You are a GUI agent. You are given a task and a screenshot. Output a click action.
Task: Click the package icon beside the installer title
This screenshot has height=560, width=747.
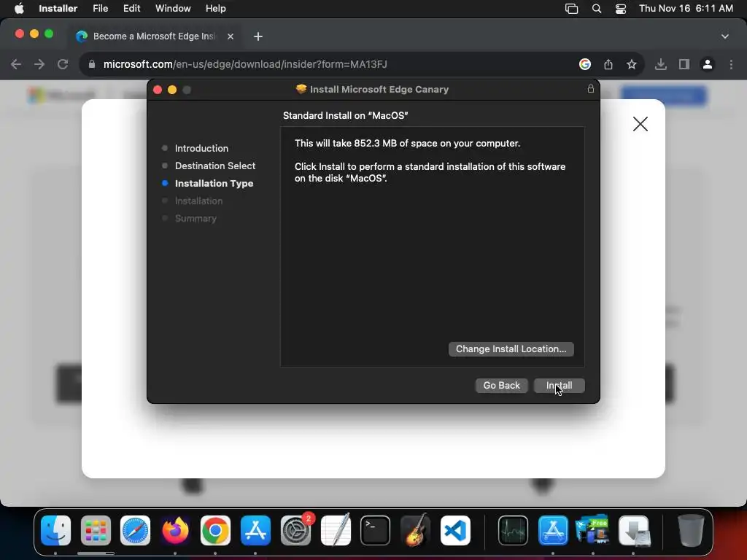pos(301,89)
